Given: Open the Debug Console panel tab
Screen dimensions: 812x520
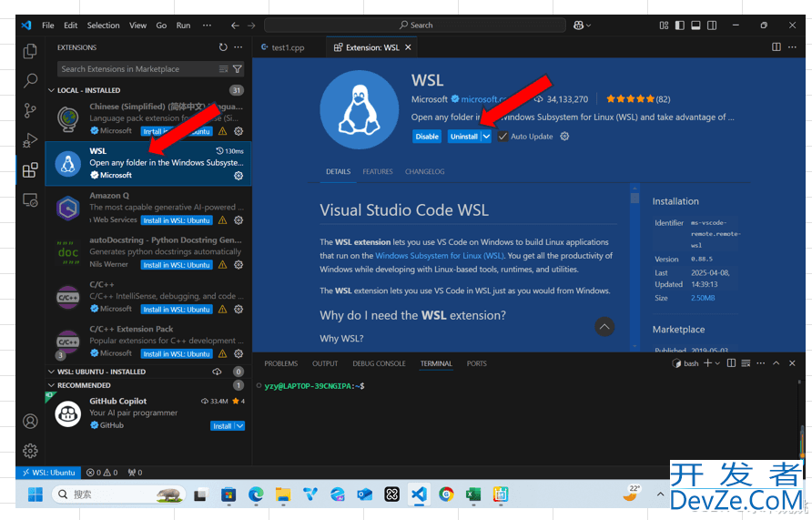Looking at the screenshot, I should pos(379,363).
